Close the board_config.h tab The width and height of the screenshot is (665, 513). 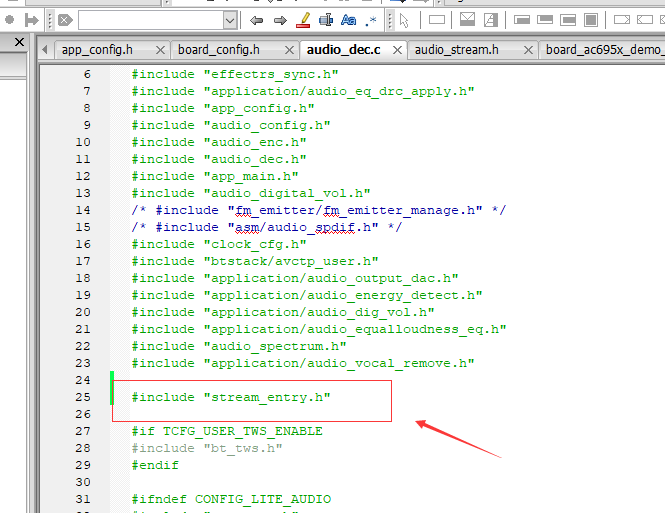[289, 50]
